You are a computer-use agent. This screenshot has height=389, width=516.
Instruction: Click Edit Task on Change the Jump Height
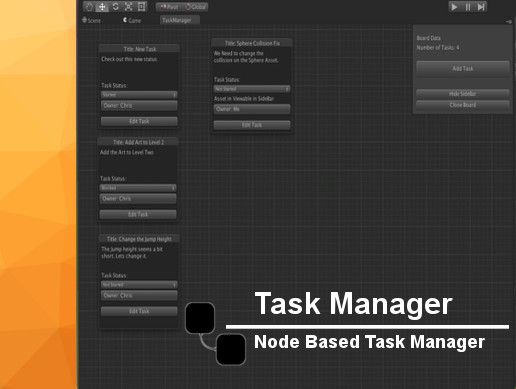coord(139,311)
